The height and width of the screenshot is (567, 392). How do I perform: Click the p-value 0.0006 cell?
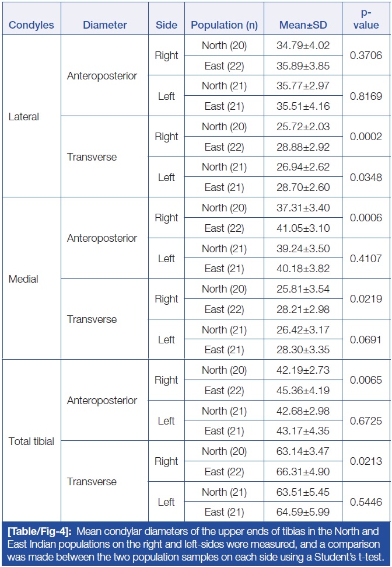coord(366,218)
